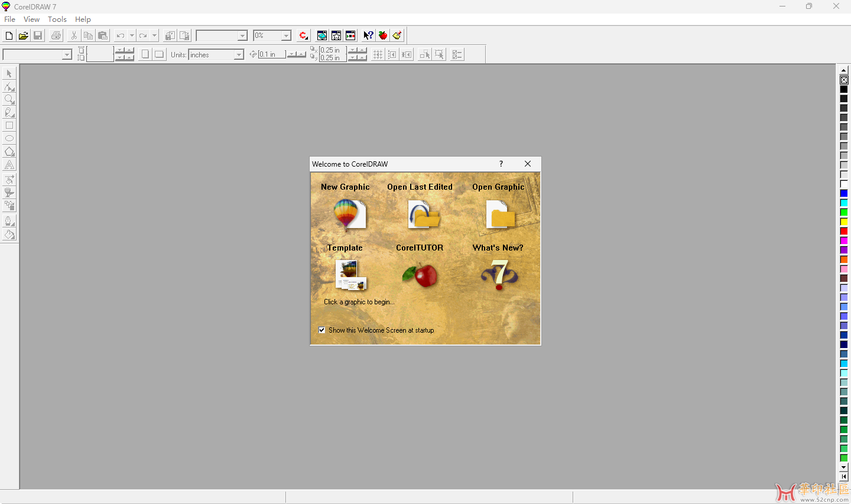The image size is (851, 504).
Task: Select the Pick arrow tool
Action: [9, 73]
